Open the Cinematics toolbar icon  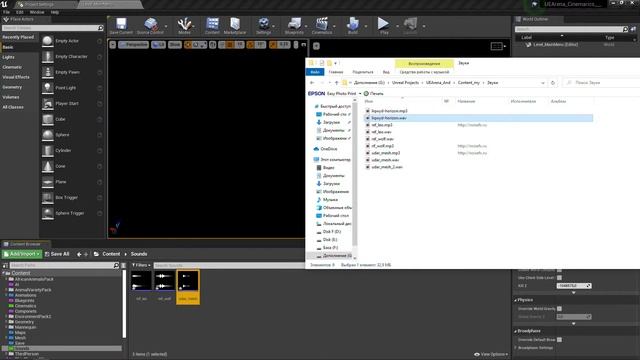(322, 26)
